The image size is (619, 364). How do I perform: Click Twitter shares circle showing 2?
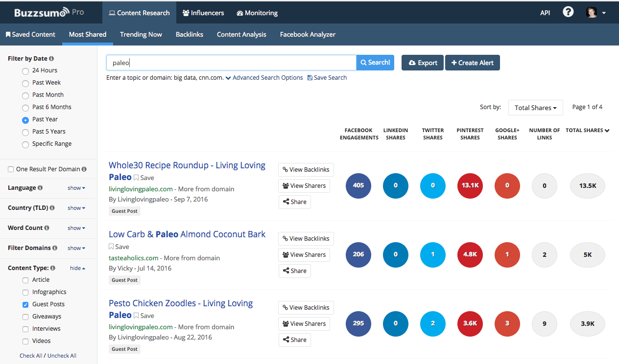click(433, 323)
